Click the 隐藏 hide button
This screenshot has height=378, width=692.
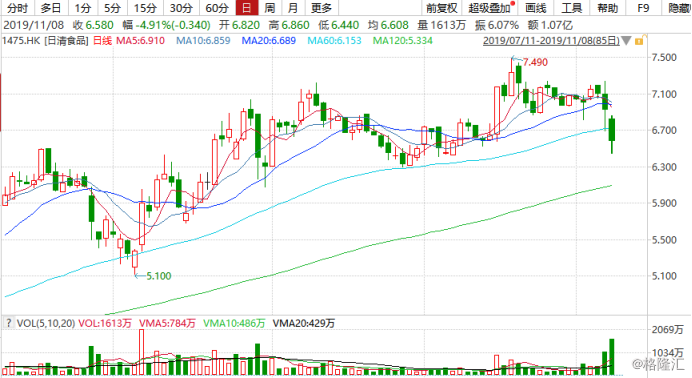click(679, 8)
